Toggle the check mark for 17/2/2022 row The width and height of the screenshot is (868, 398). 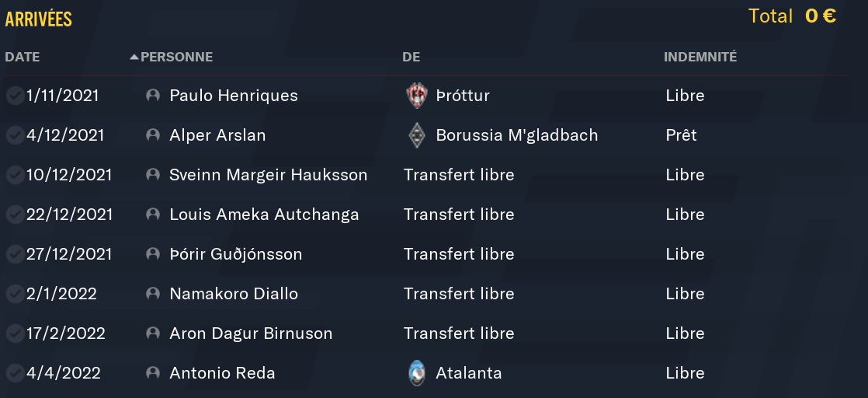pos(14,333)
